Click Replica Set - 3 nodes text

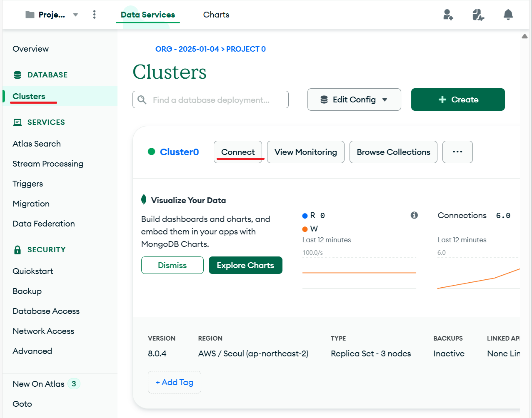[x=371, y=353]
